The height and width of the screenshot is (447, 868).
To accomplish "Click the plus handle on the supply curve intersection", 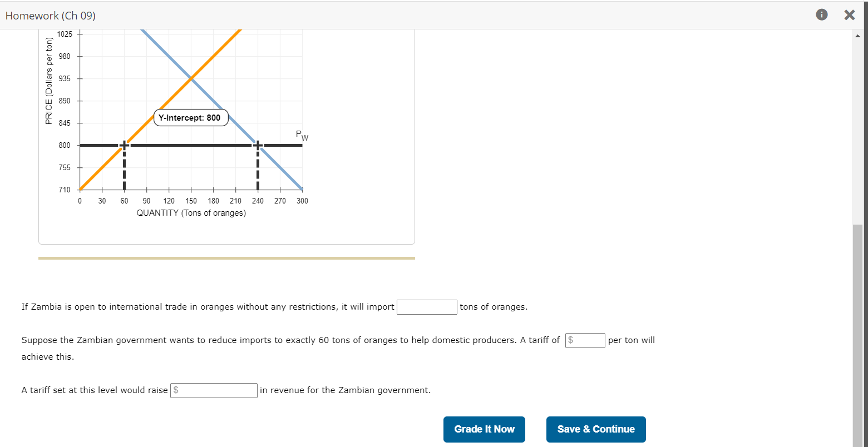I will pyautogui.click(x=124, y=145).
